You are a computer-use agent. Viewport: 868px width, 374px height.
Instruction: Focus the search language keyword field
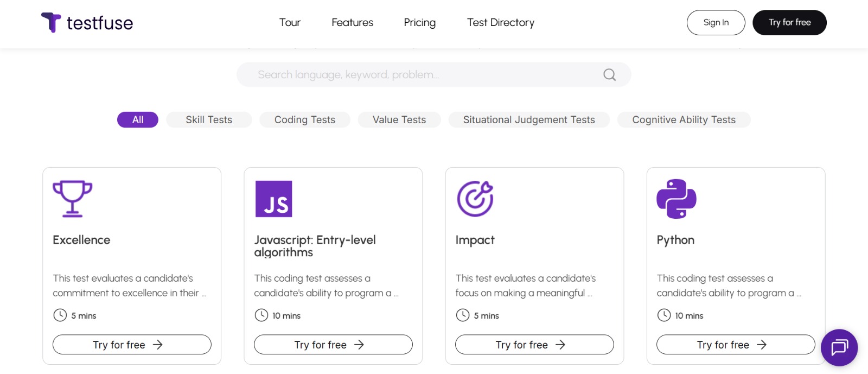tap(423, 75)
